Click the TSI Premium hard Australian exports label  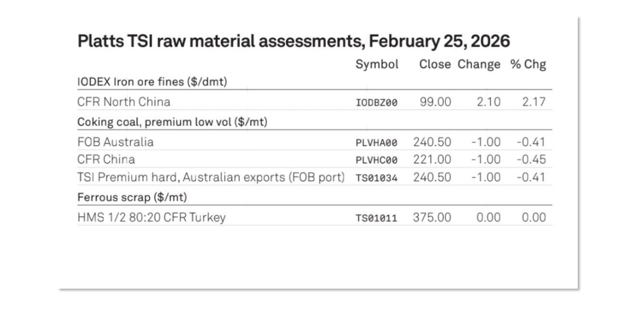(211, 177)
